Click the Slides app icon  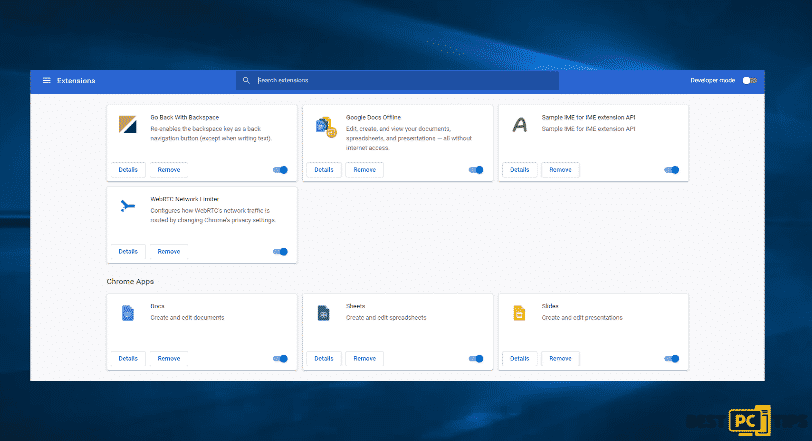click(x=519, y=313)
